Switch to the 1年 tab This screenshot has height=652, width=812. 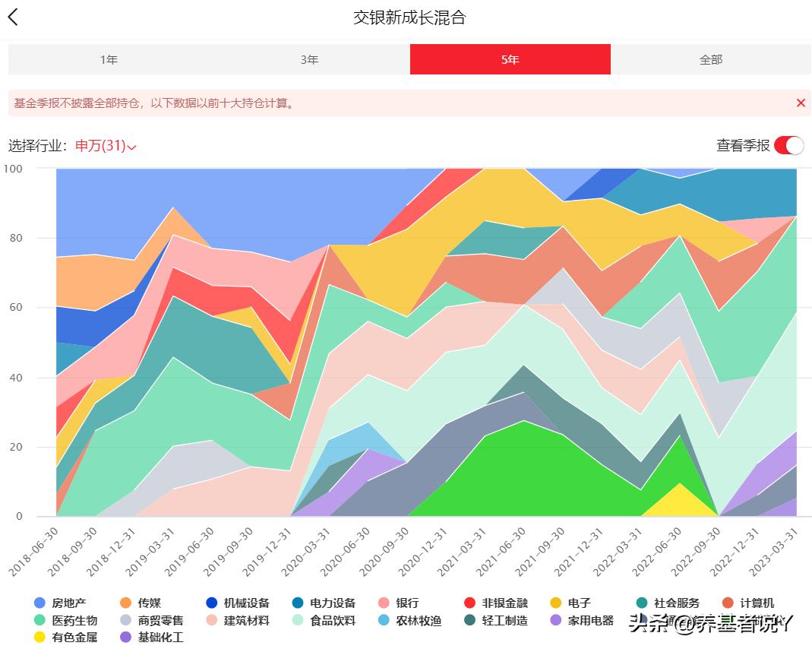pos(109,59)
